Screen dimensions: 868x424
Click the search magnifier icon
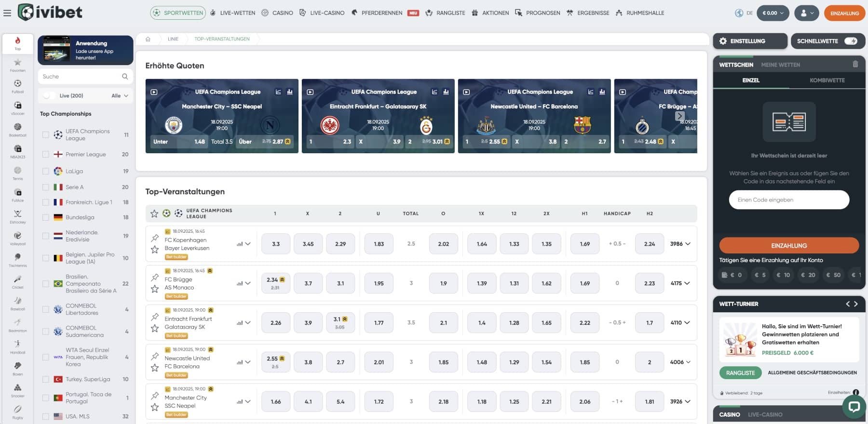125,77
